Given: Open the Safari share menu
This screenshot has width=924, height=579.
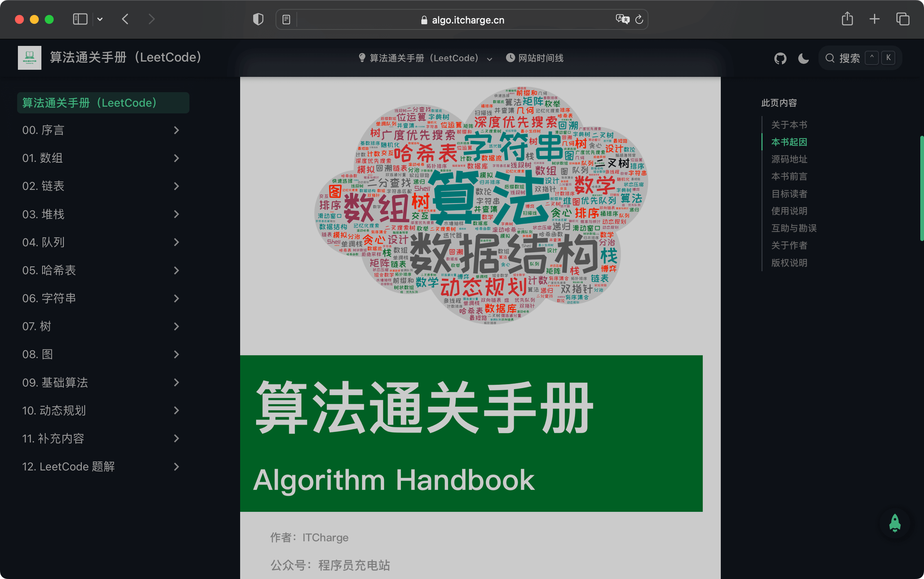Looking at the screenshot, I should click(848, 18).
